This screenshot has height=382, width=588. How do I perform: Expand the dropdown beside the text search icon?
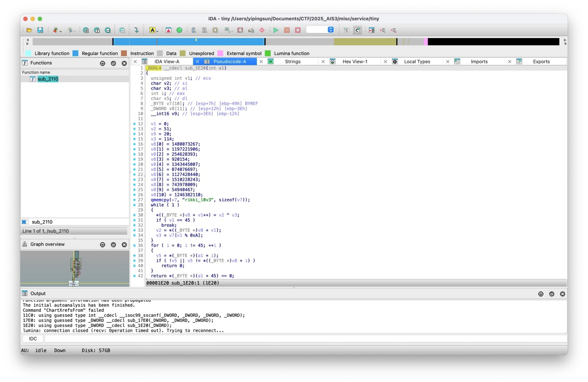tap(158, 31)
